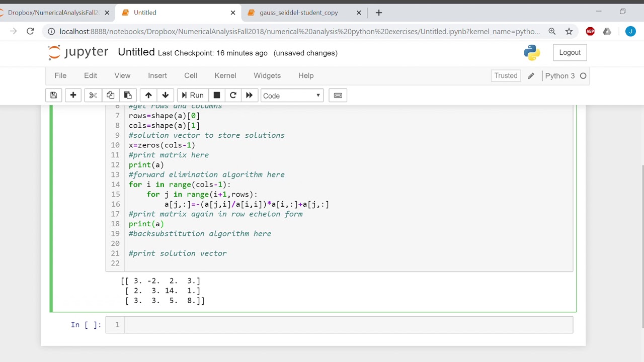The width and height of the screenshot is (644, 362).
Task: Click the empty line 20 in code cell
Action: (349, 243)
